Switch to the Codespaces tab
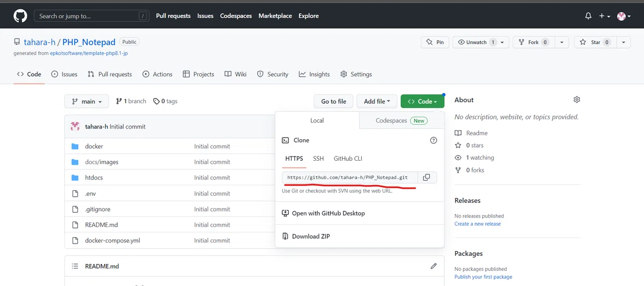Viewport: 644px width, 286px height. pos(401,120)
